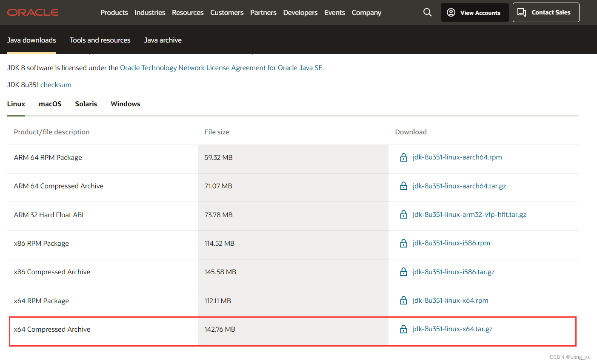The width and height of the screenshot is (597, 364).
Task: Click the lock icon for jdk-8u351-linux-aarch64.rpm
Action: [x=404, y=157]
